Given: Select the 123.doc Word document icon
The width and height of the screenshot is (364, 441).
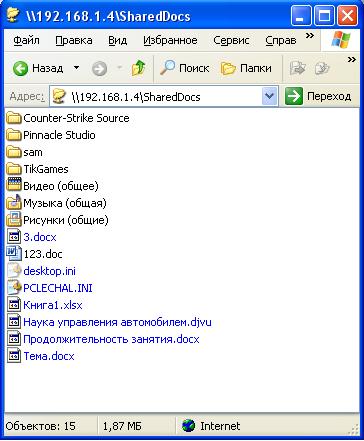Looking at the screenshot, I should pos(14,254).
